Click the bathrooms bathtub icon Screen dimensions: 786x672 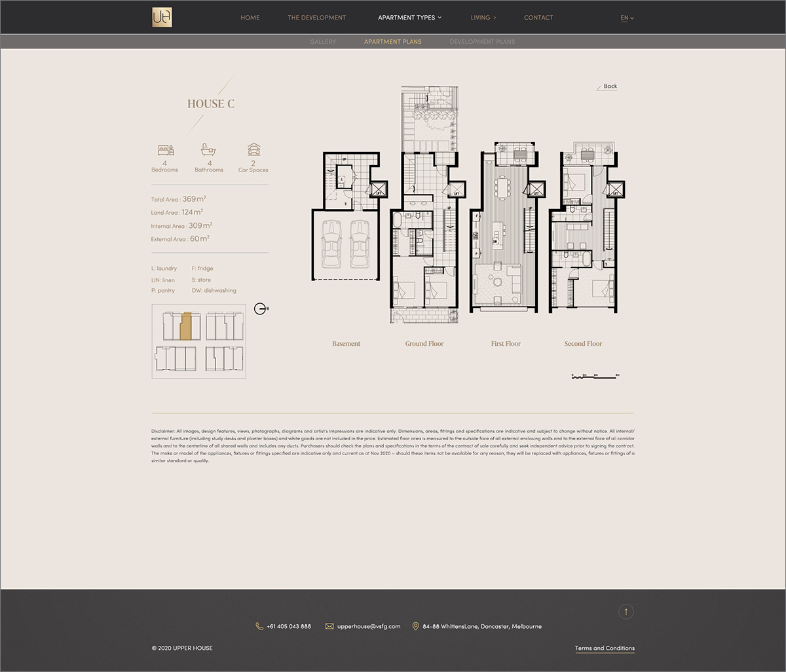pyautogui.click(x=208, y=149)
